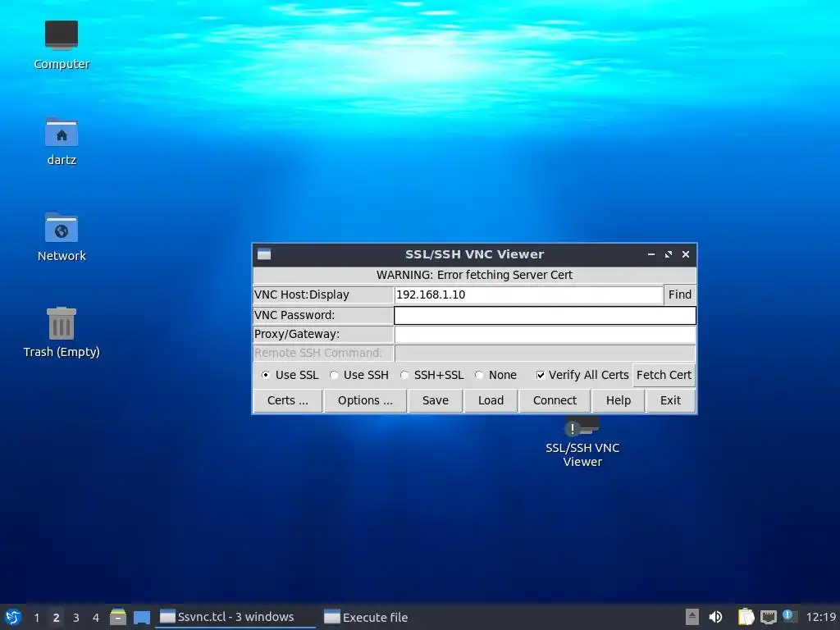Open the Certs ... dialog

(x=288, y=400)
